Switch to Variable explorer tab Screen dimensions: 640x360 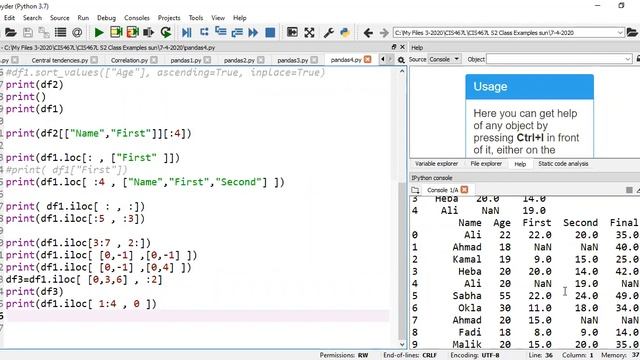pyautogui.click(x=436, y=164)
